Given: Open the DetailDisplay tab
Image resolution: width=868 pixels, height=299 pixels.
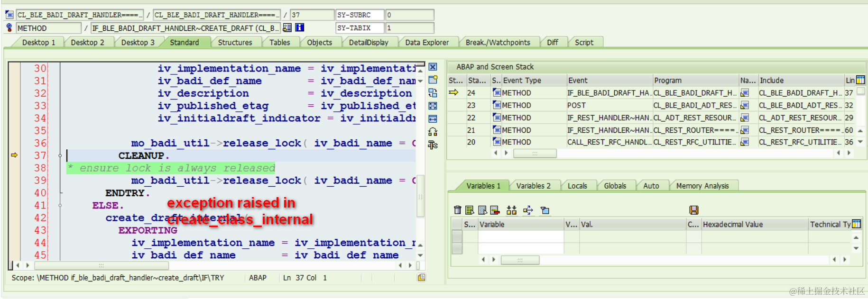Looking at the screenshot, I should tap(369, 43).
